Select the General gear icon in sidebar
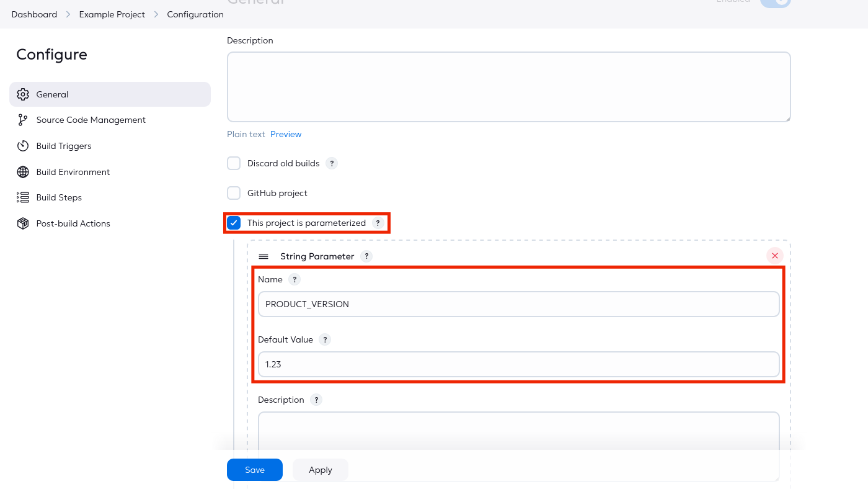 pyautogui.click(x=23, y=94)
